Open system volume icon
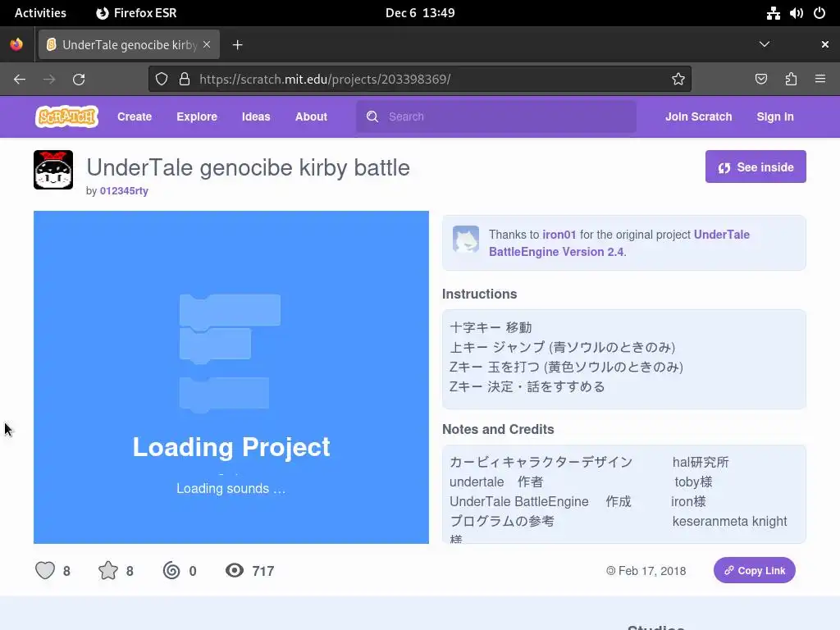Image resolution: width=840 pixels, height=630 pixels. tap(796, 13)
